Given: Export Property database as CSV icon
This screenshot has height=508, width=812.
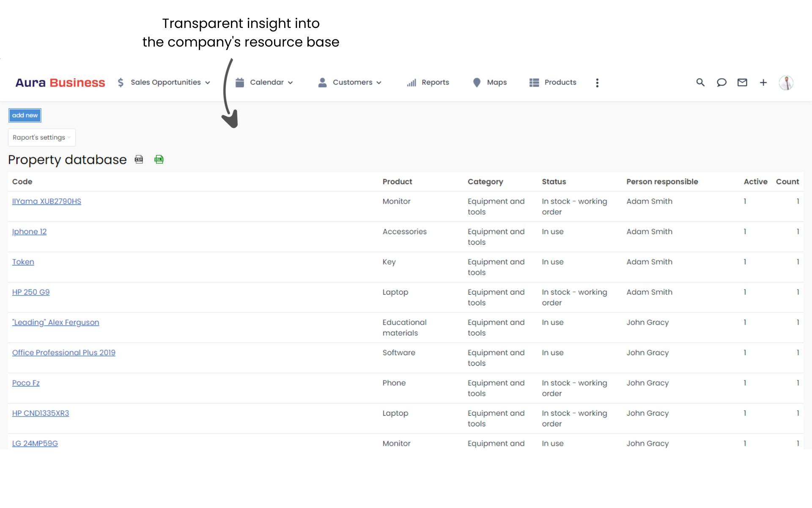Looking at the screenshot, I should click(139, 160).
